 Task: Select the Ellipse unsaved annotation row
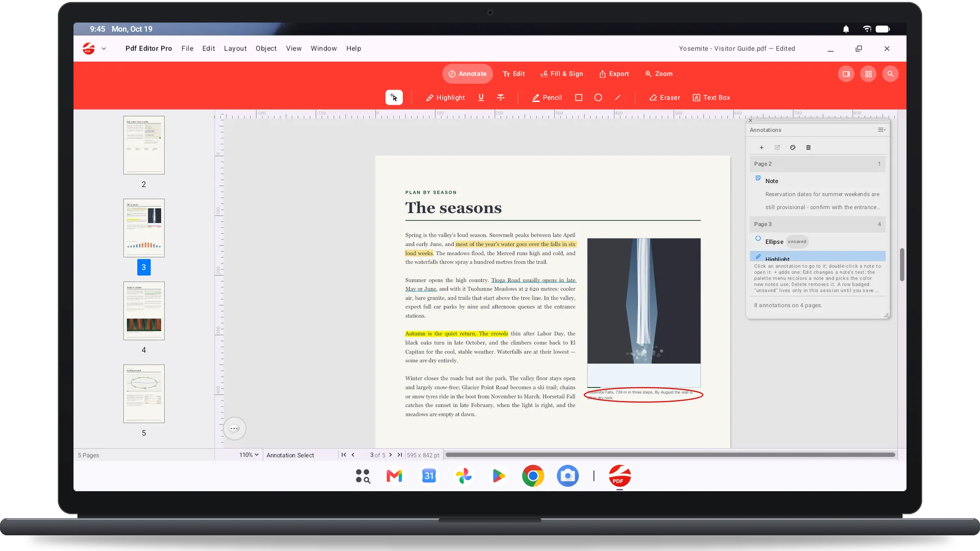coord(817,242)
